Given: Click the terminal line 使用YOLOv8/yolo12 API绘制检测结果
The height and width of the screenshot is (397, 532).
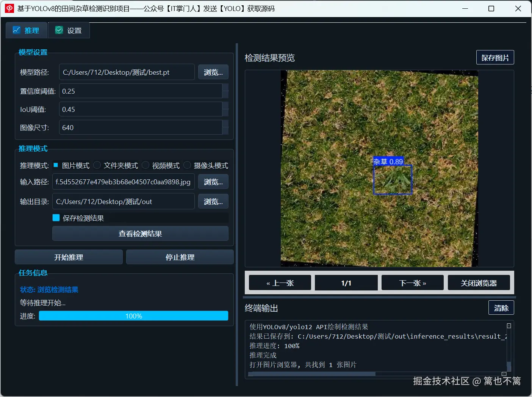Looking at the screenshot, I should pyautogui.click(x=309, y=327).
